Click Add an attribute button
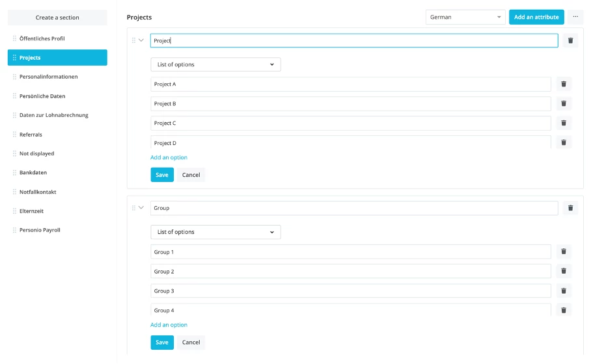The image size is (591, 364). 536,17
